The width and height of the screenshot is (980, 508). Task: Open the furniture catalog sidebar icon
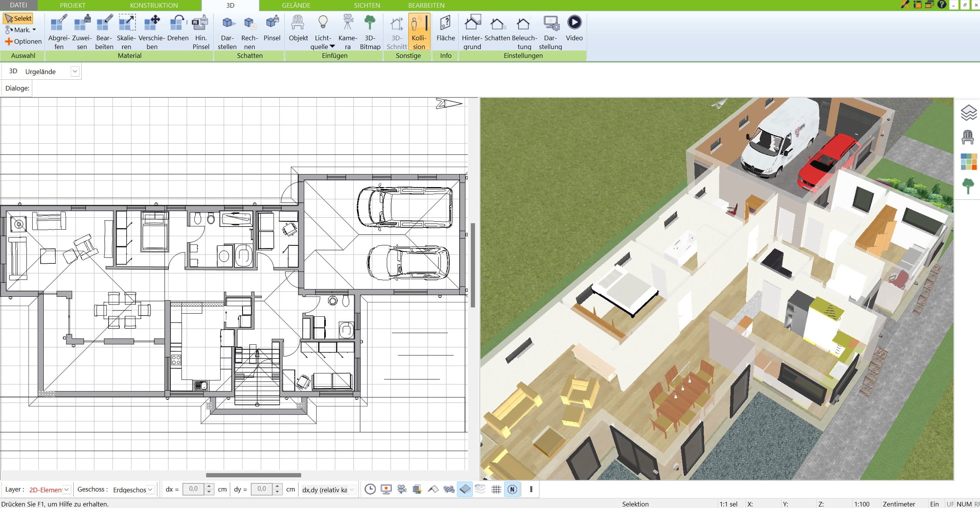point(968,137)
